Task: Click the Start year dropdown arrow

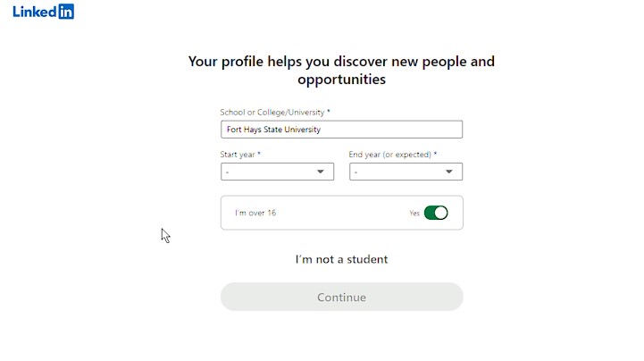Action: pos(321,172)
